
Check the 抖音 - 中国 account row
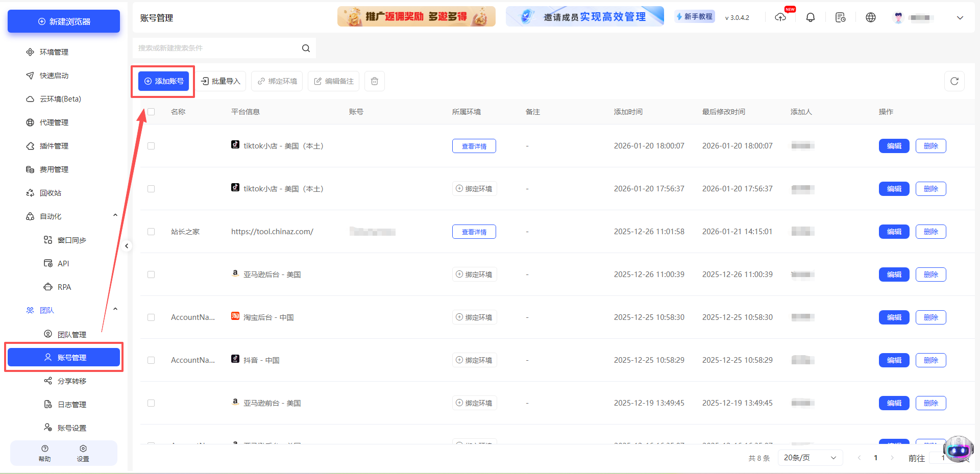pos(151,360)
